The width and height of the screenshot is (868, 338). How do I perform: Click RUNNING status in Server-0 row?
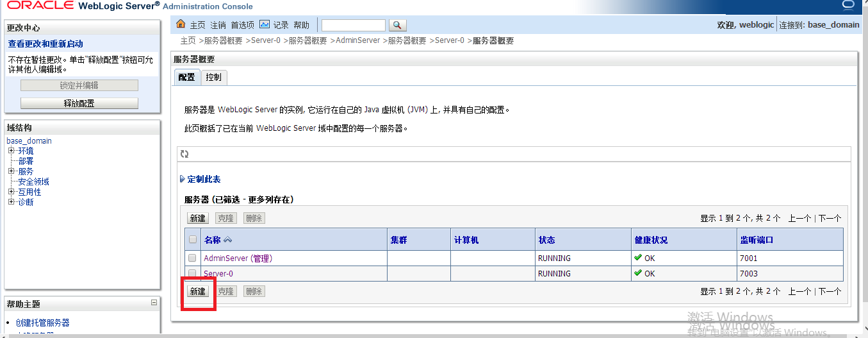pyautogui.click(x=554, y=273)
